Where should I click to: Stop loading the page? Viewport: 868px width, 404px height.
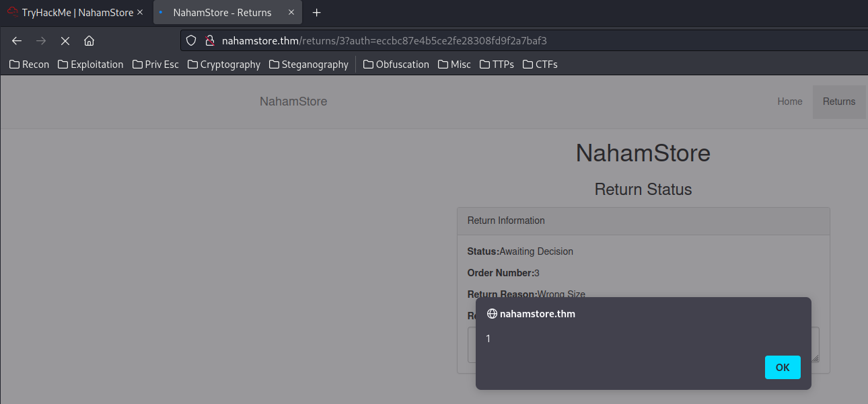65,41
